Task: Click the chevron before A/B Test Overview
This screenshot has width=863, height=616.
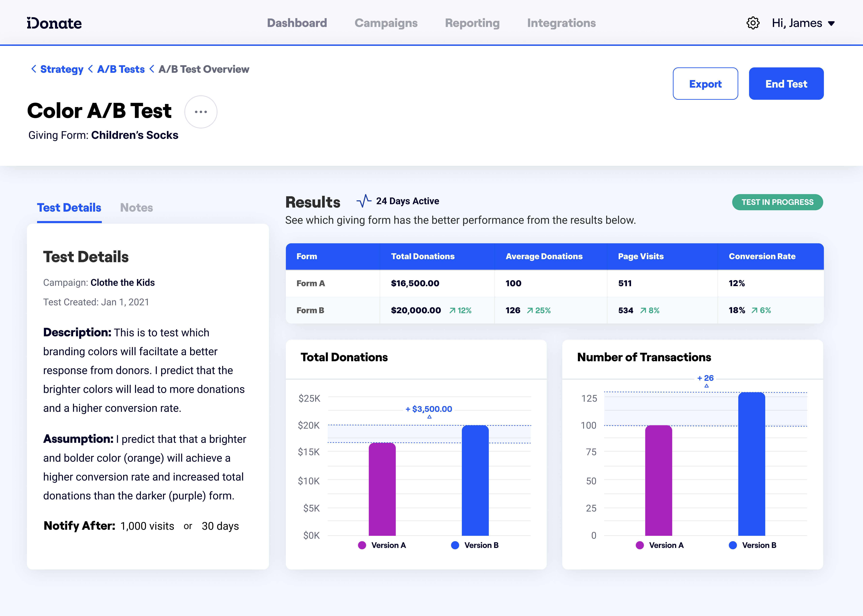Action: pos(152,69)
